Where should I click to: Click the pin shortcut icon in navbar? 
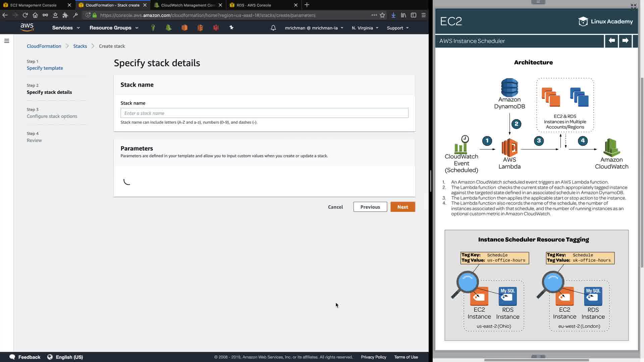click(x=231, y=27)
